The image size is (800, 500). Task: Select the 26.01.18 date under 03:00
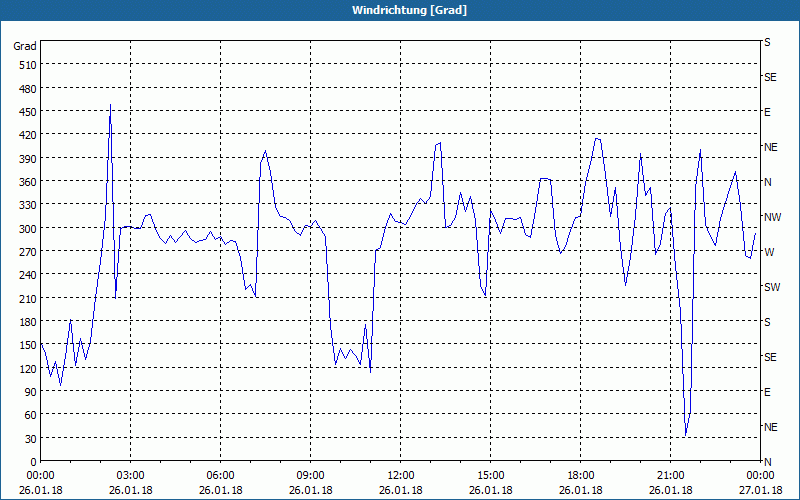131,490
